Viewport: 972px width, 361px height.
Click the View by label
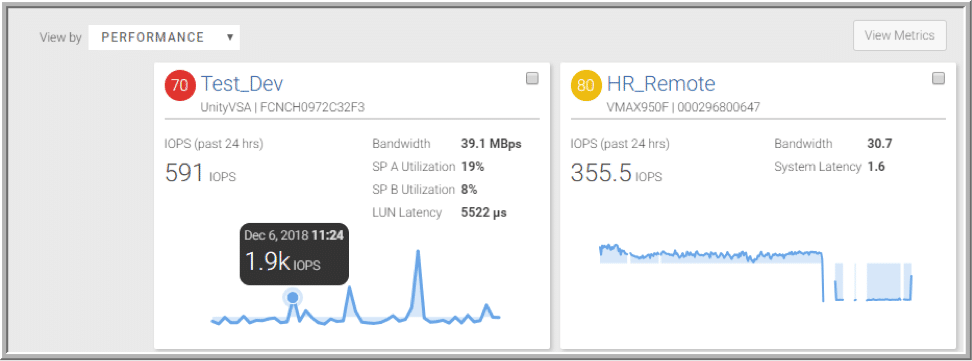click(60, 38)
